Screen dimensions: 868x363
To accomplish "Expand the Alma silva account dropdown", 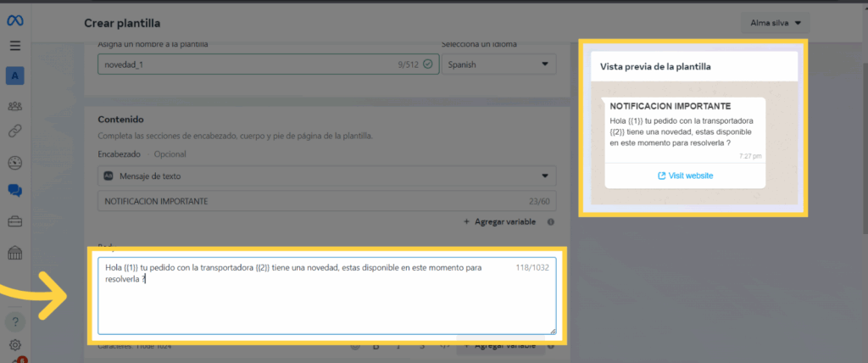I will pos(775,23).
